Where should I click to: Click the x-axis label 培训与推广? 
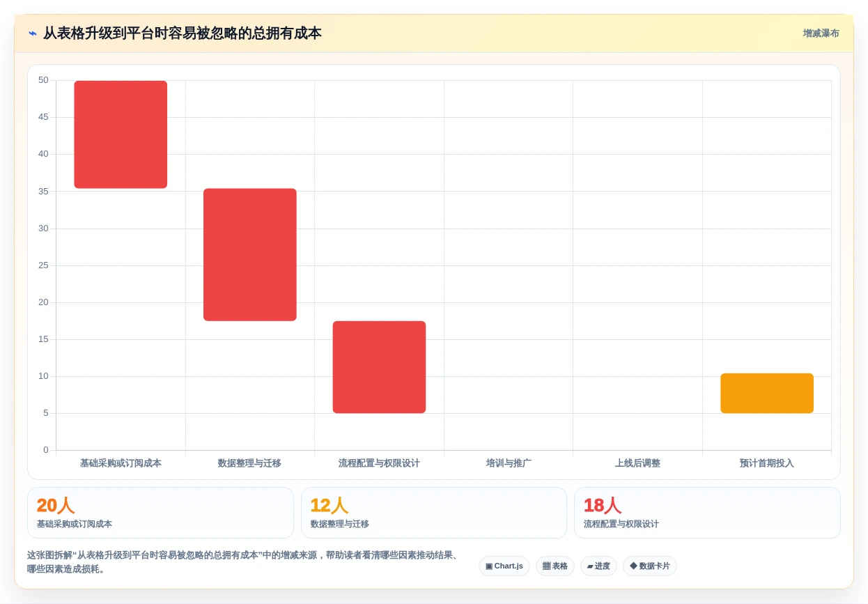(x=509, y=463)
